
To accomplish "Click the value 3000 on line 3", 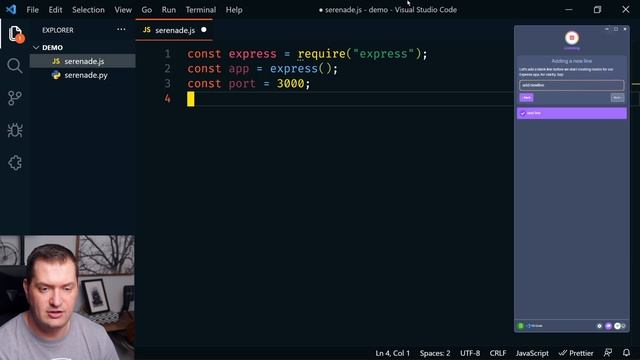I will point(290,84).
